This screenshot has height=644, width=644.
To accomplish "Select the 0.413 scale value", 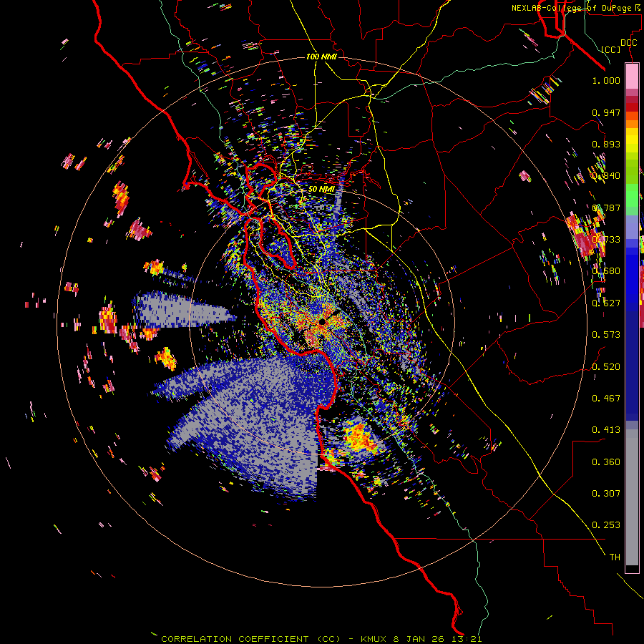I will [x=606, y=430].
